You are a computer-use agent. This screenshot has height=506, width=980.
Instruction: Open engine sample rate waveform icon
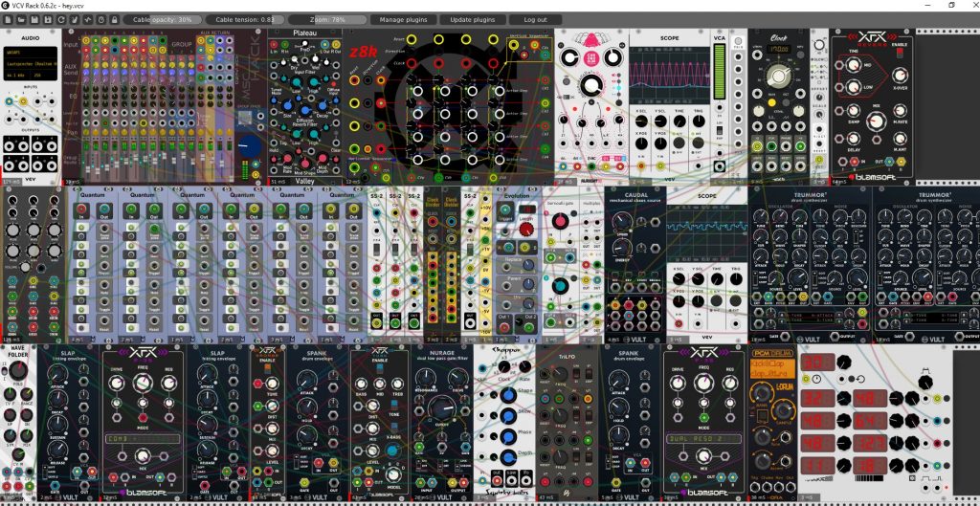pyautogui.click(x=87, y=19)
